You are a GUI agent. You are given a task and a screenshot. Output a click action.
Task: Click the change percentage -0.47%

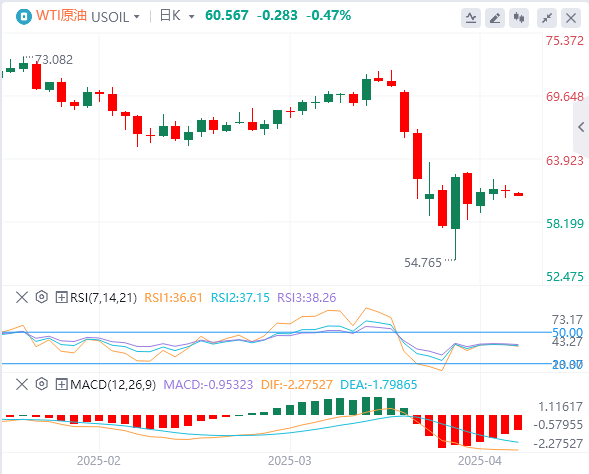pyautogui.click(x=329, y=15)
